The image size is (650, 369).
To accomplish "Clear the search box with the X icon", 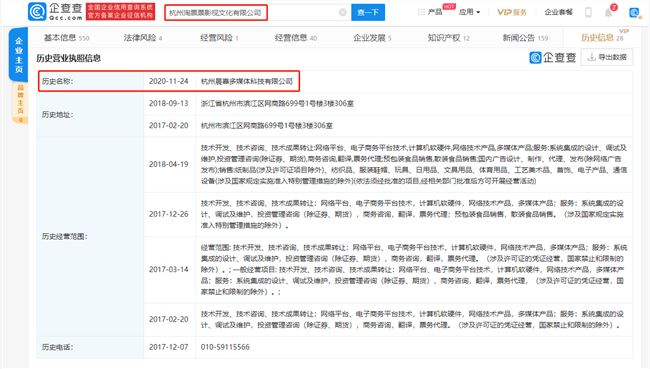I will [343, 12].
